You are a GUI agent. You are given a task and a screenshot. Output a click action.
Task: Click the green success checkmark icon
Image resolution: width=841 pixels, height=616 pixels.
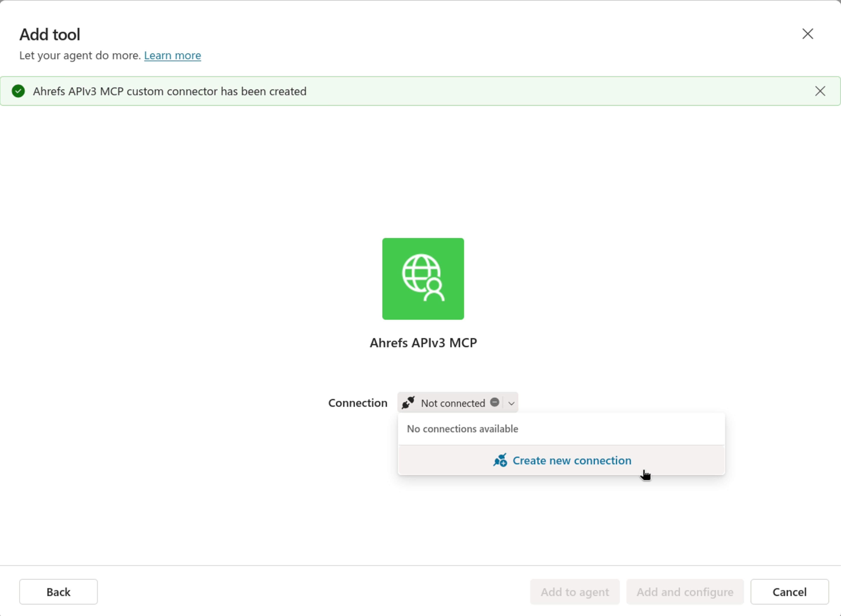(x=18, y=91)
